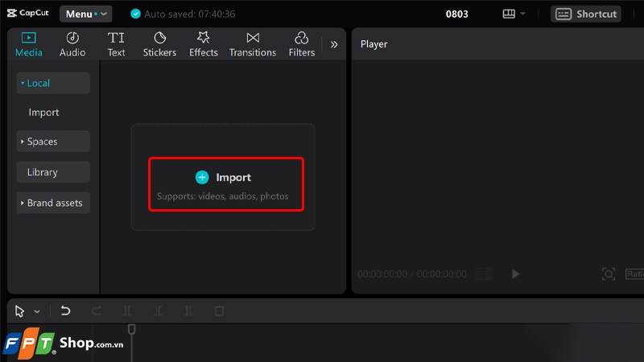Open the Filters tab
This screenshot has width=644, height=362.
pyautogui.click(x=301, y=44)
